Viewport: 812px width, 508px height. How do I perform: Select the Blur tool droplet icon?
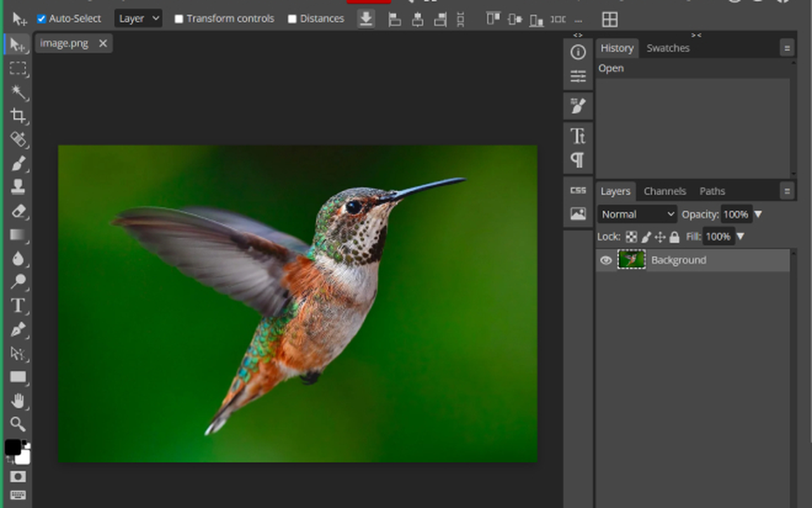click(x=18, y=258)
